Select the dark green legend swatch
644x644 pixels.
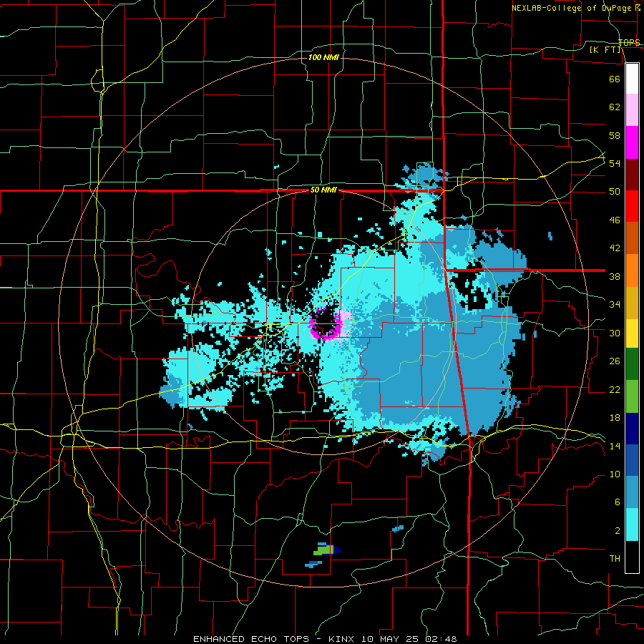[x=632, y=364]
